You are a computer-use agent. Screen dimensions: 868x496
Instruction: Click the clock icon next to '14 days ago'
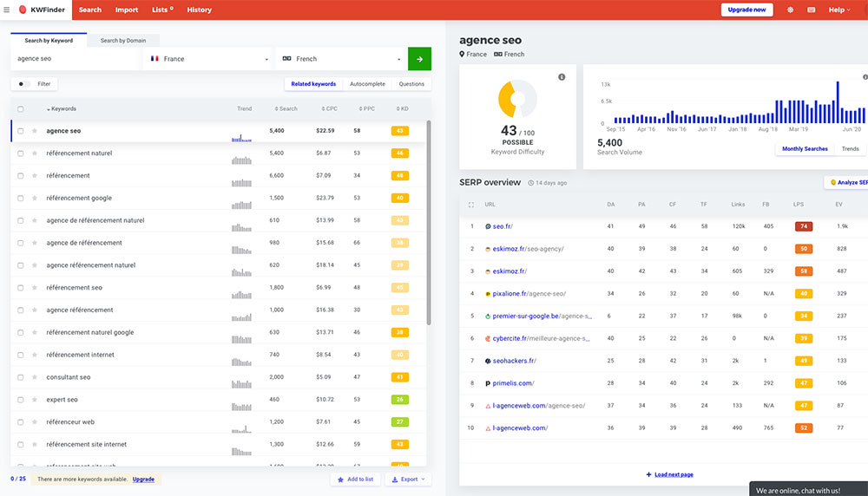tap(531, 183)
